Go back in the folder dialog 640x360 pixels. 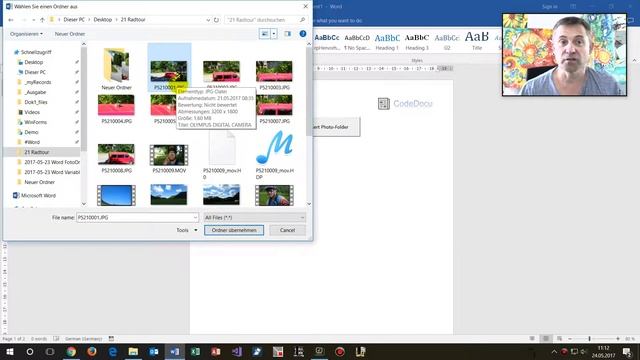point(11,20)
